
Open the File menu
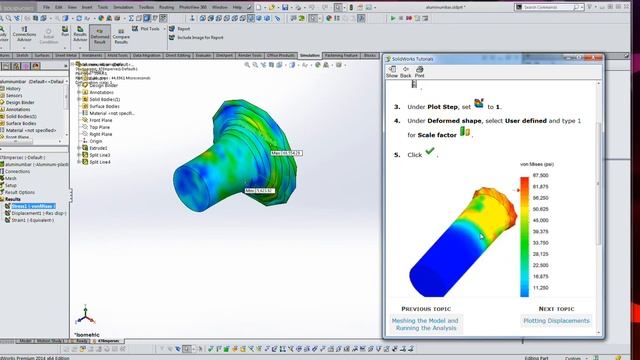coord(46,7)
